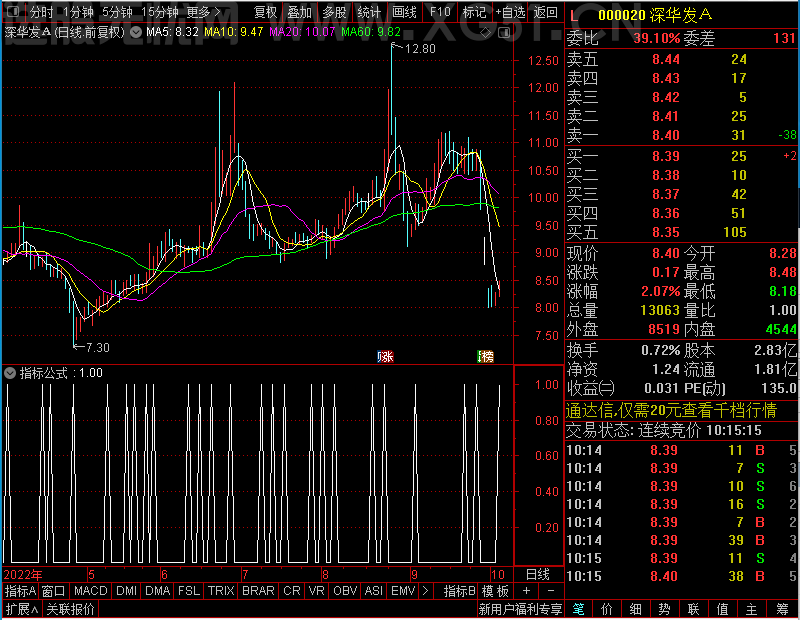
Task: Click 买五 price 8.35
Action: pyautogui.click(x=666, y=233)
